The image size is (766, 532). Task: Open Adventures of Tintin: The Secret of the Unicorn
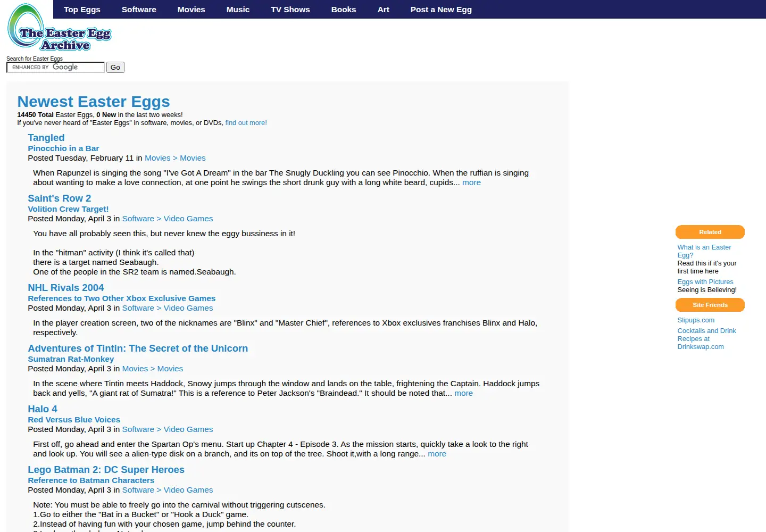pos(138,348)
